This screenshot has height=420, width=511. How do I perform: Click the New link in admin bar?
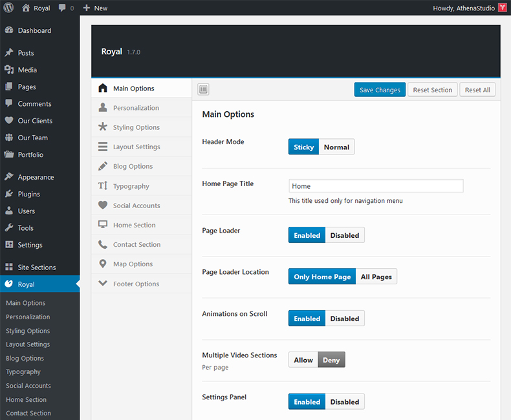click(x=101, y=8)
